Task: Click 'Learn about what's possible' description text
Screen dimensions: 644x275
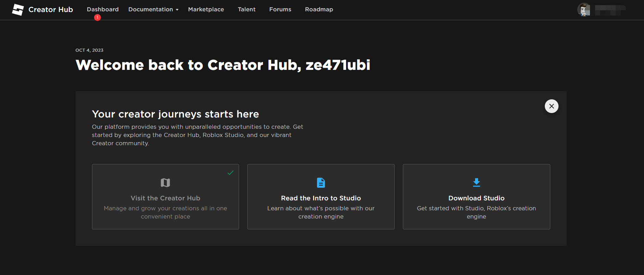Action: pyautogui.click(x=321, y=212)
